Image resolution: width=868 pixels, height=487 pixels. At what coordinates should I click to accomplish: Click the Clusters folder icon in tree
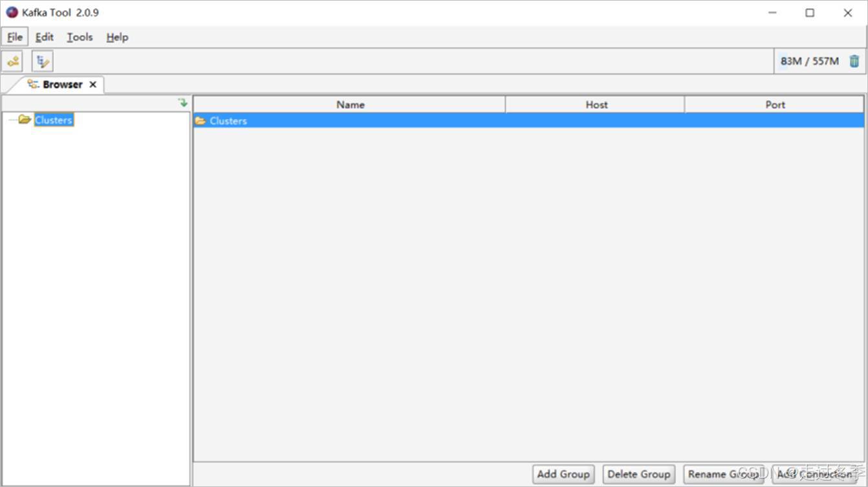pyautogui.click(x=25, y=120)
